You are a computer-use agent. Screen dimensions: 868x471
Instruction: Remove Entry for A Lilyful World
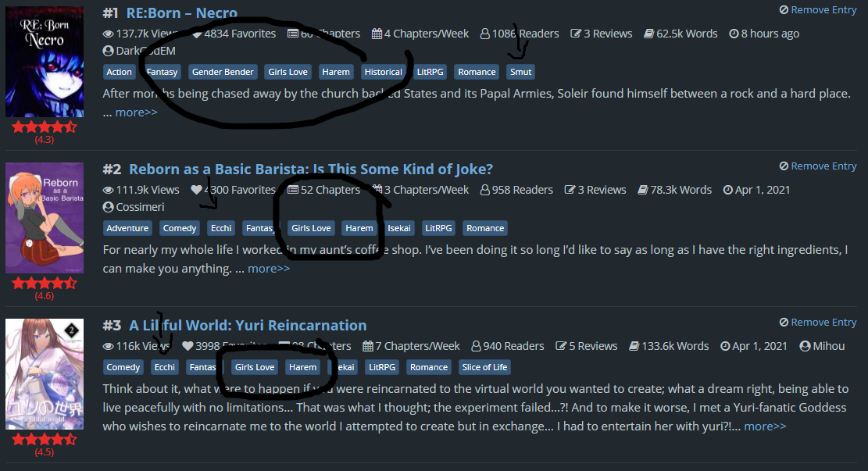818,322
